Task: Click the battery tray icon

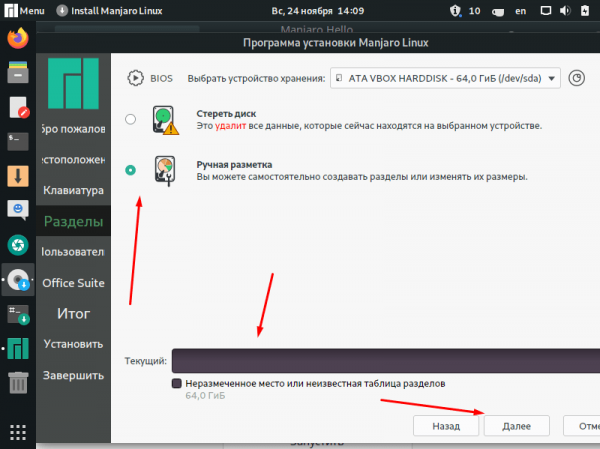Action: click(585, 11)
